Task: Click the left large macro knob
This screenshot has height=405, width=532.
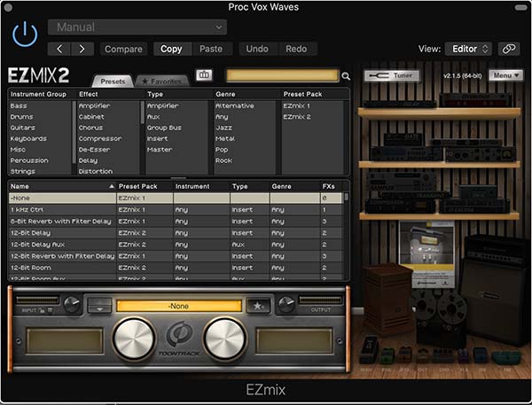Action: pyautogui.click(x=134, y=339)
